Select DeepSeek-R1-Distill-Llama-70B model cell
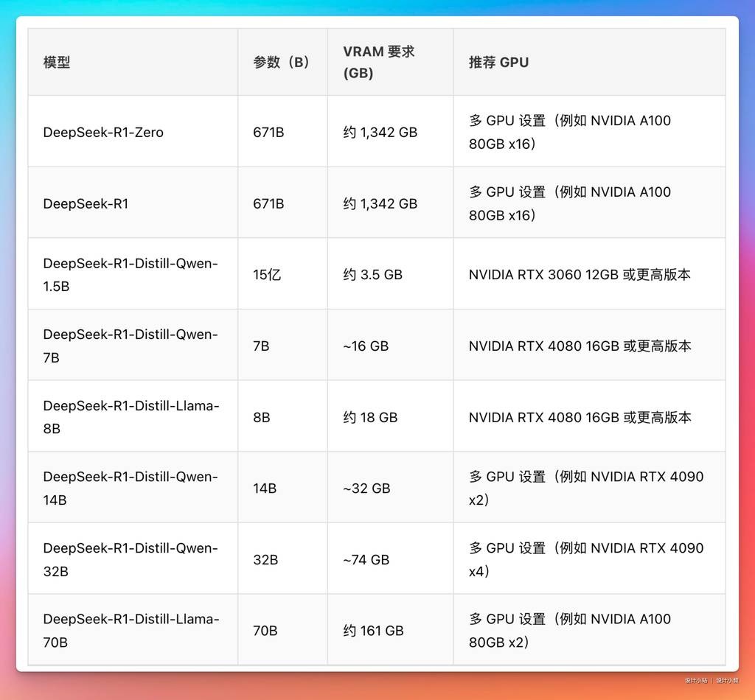755x700 pixels. coord(131,631)
